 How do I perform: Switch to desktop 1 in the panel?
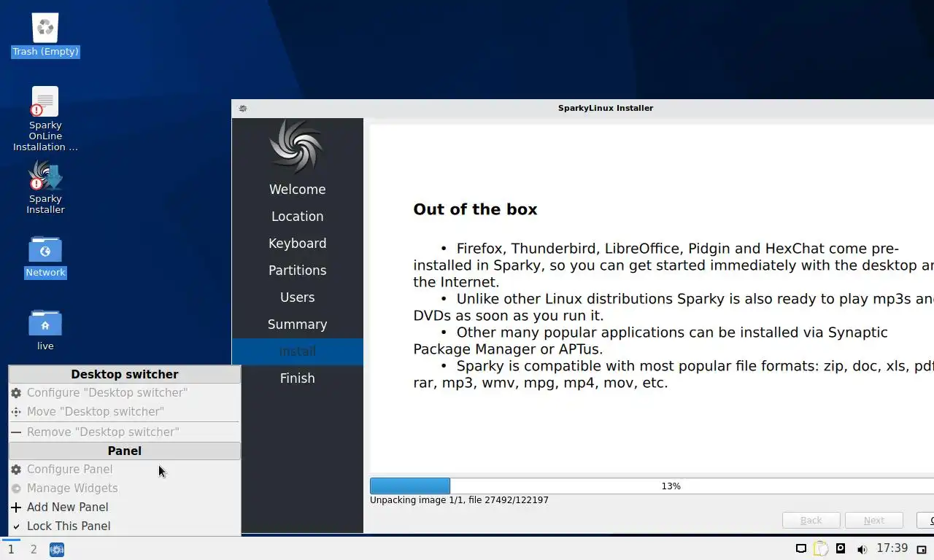[x=11, y=549]
